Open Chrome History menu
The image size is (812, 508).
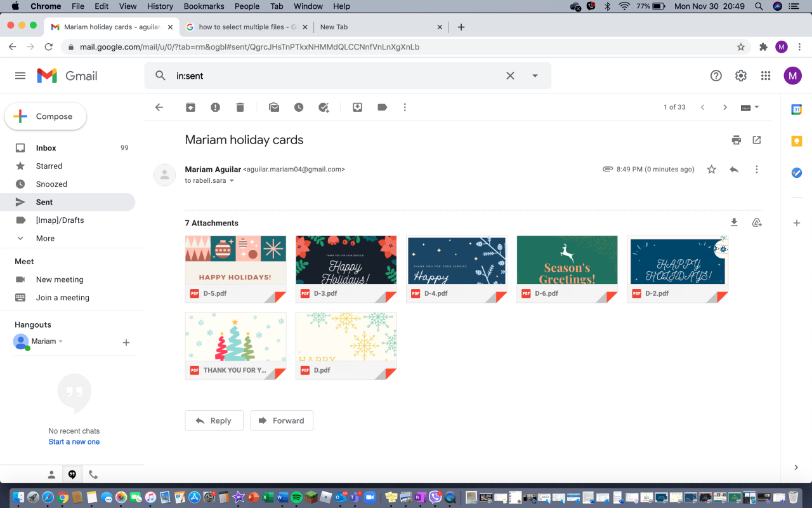click(160, 6)
